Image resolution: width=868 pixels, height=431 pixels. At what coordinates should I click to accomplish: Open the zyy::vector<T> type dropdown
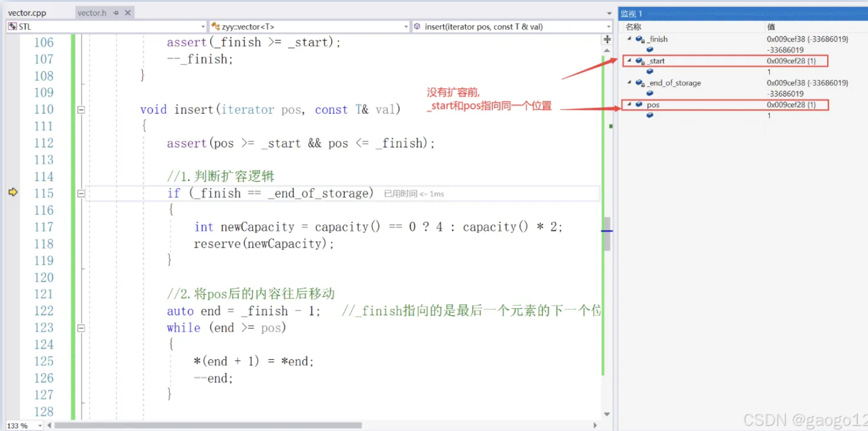point(406,27)
